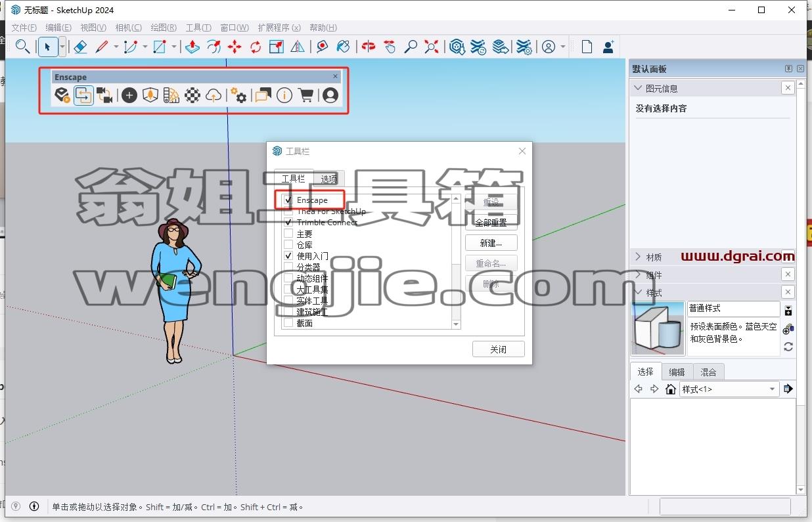Open Enscape About info icon
Viewport: 812px width, 522px height.
[x=284, y=96]
